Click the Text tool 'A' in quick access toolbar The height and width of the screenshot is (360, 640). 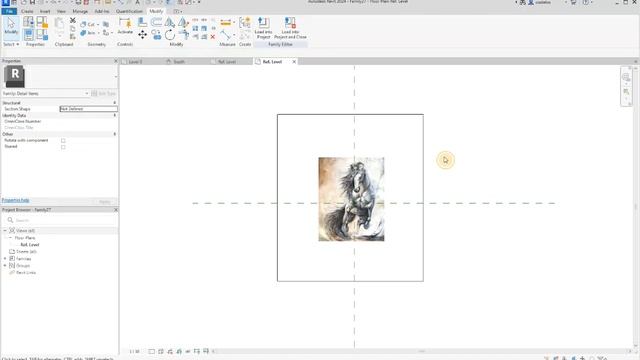[x=138, y=2]
